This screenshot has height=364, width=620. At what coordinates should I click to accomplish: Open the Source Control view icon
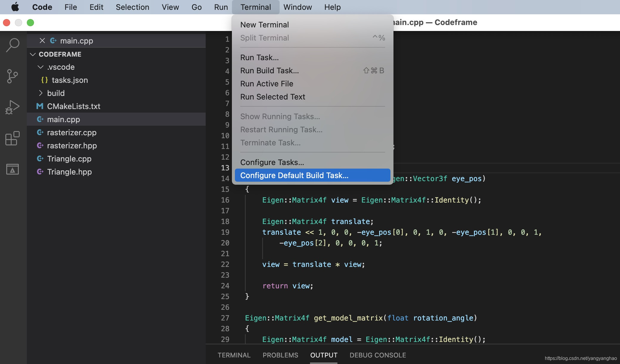(13, 76)
